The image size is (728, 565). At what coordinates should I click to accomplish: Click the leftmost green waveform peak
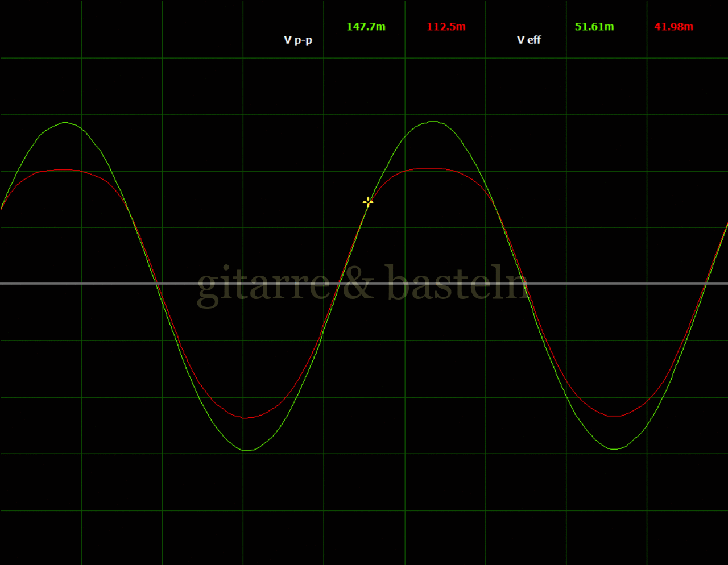[x=65, y=122]
